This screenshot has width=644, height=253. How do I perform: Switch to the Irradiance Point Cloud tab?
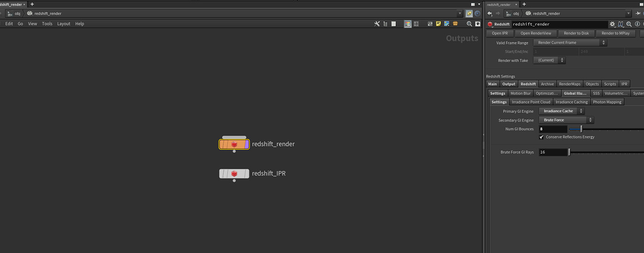coord(531,102)
